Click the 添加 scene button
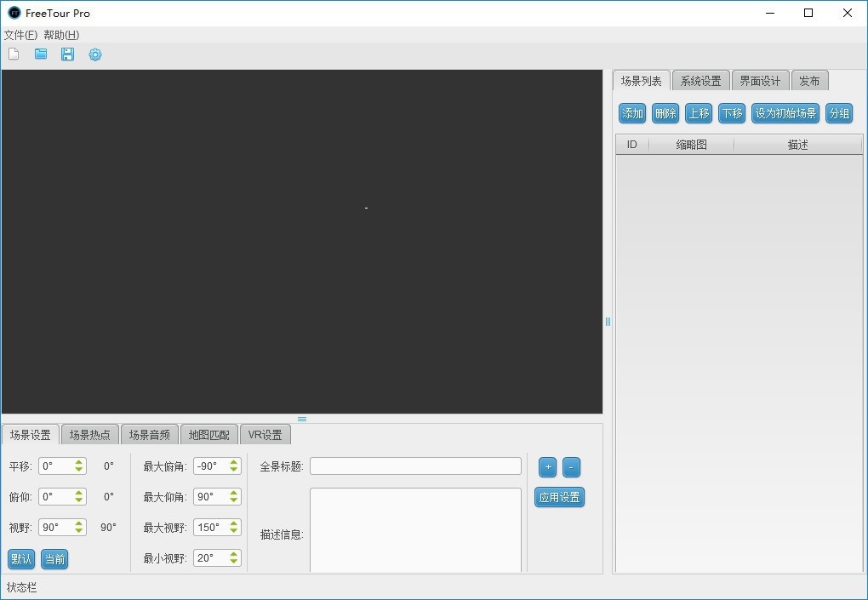Viewport: 868px width, 600px height. pyautogui.click(x=632, y=114)
